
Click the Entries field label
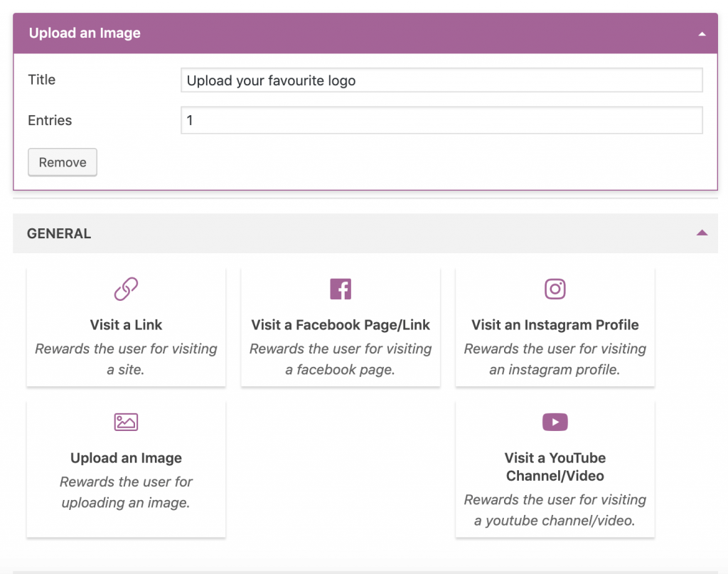click(50, 120)
